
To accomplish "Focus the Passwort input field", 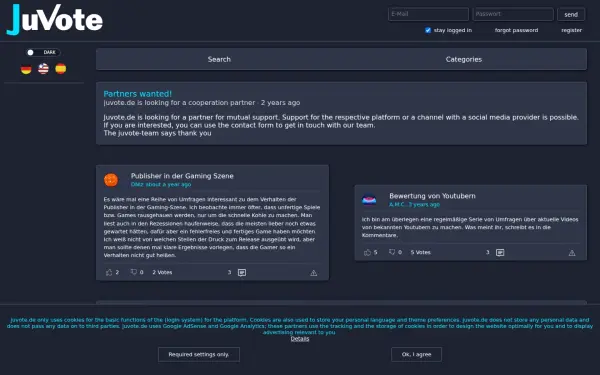I will click(513, 14).
